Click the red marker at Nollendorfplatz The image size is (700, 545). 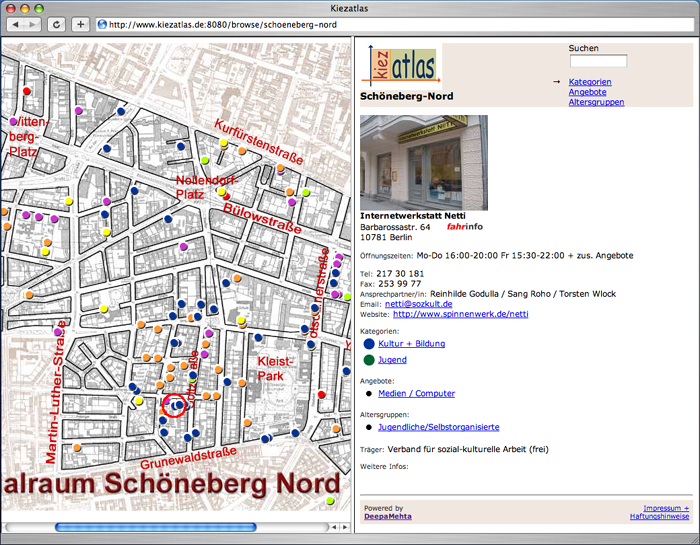pyautogui.click(x=226, y=196)
